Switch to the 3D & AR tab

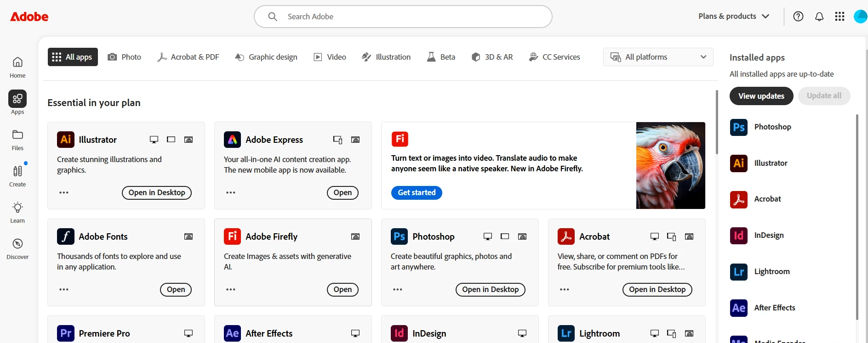pos(492,57)
